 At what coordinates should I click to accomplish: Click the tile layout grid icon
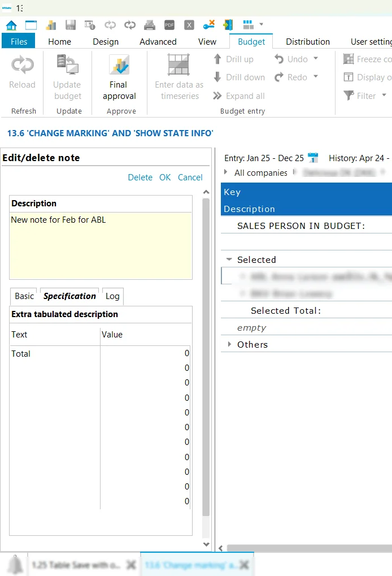click(x=248, y=25)
